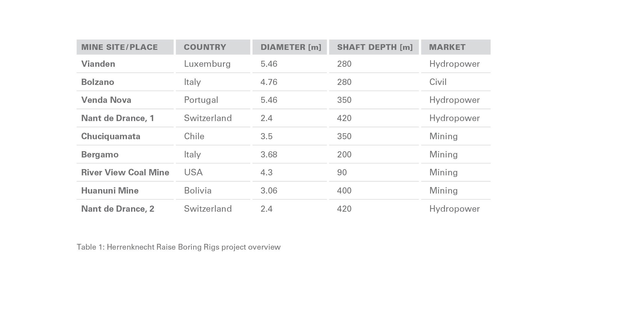The width and height of the screenshot is (644, 313).
Task: Click the MARKET column header
Action: (447, 47)
